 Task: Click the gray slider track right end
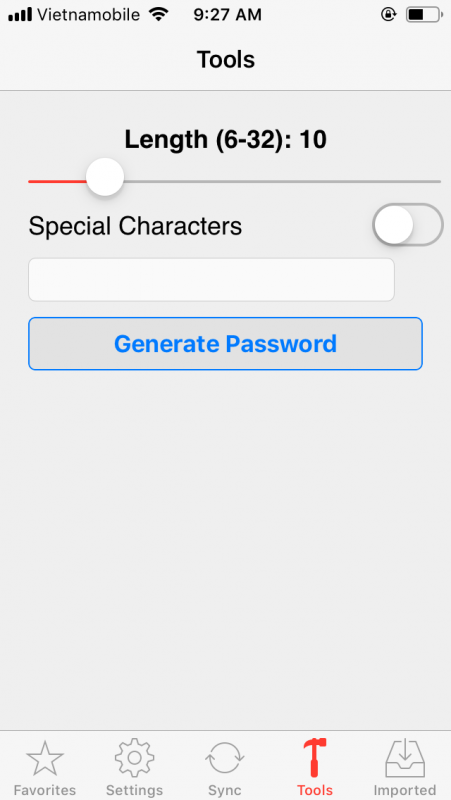tap(431, 181)
